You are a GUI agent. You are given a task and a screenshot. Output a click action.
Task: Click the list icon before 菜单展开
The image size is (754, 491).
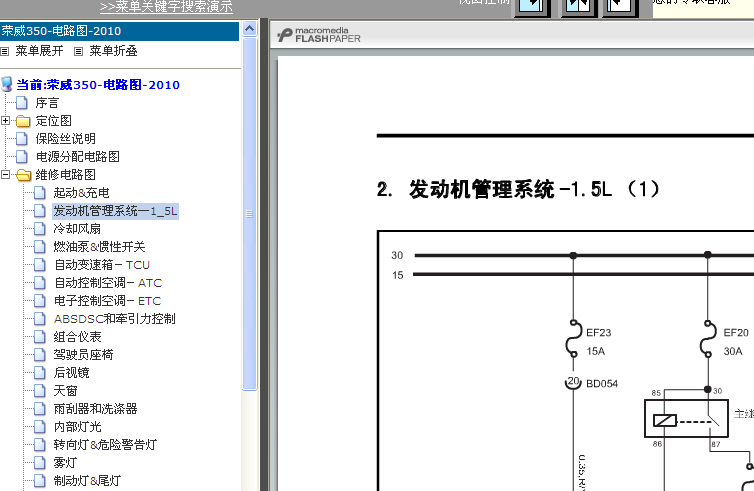tap(5, 51)
